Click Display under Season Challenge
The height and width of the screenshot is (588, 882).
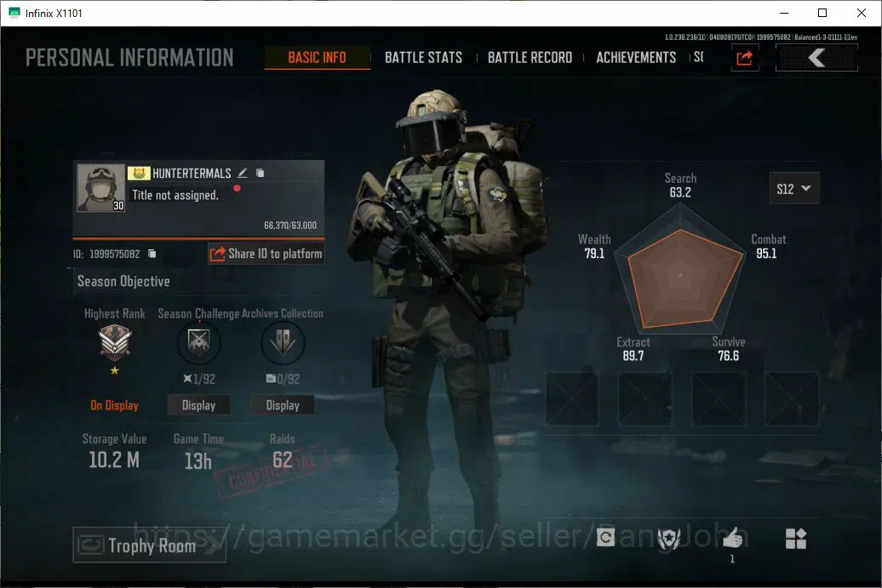click(198, 405)
